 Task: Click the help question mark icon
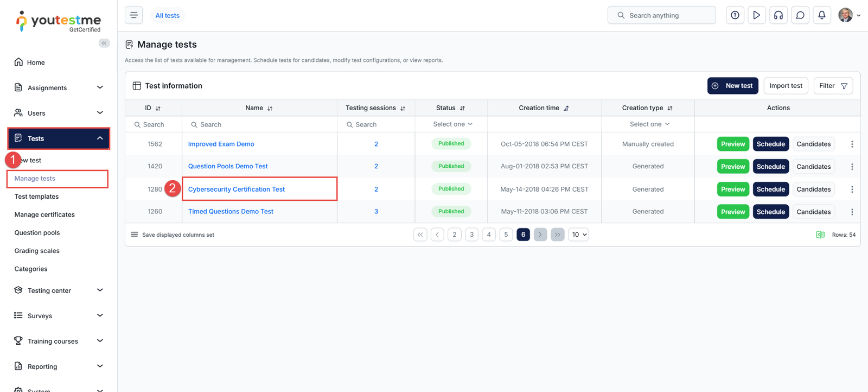(x=735, y=15)
